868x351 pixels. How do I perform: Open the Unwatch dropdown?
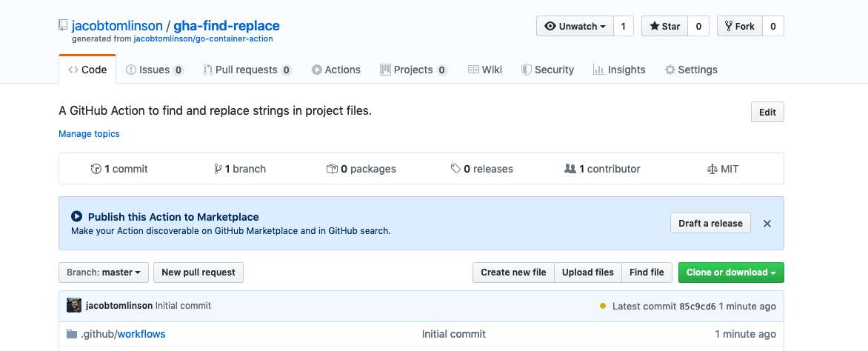[575, 26]
